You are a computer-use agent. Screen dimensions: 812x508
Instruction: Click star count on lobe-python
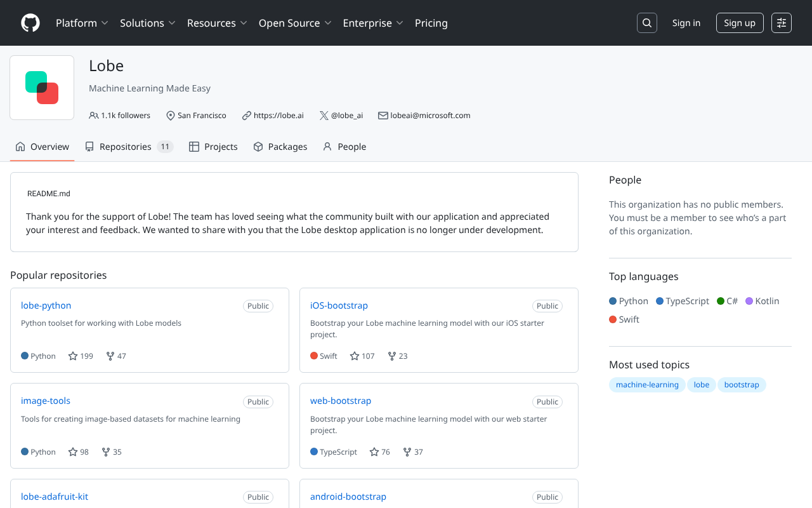(x=81, y=356)
